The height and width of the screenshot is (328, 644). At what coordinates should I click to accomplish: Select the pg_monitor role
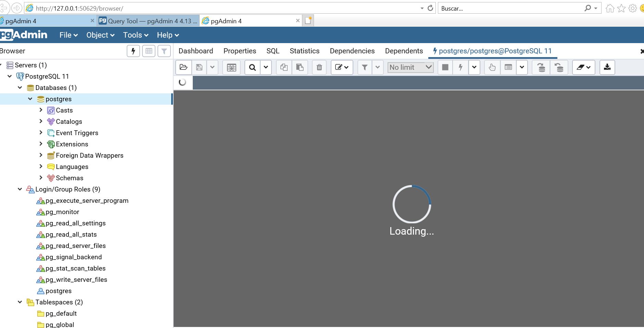(x=62, y=212)
